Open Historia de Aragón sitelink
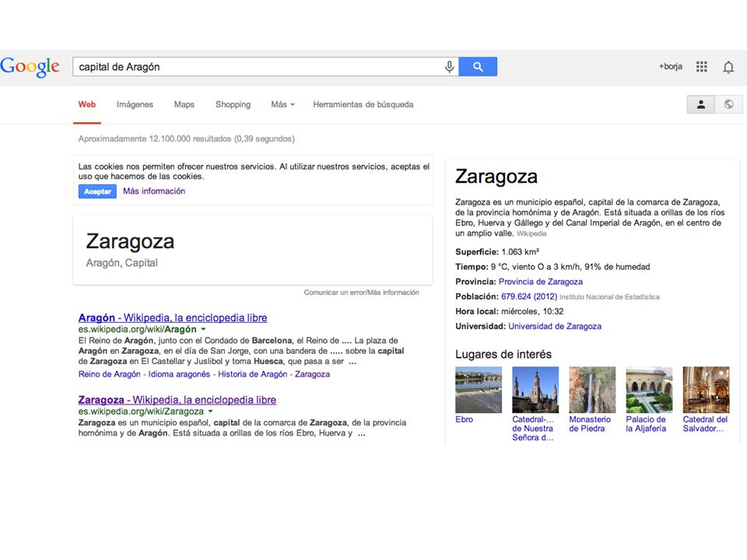Viewport: 747px width, 560px height. (252, 374)
